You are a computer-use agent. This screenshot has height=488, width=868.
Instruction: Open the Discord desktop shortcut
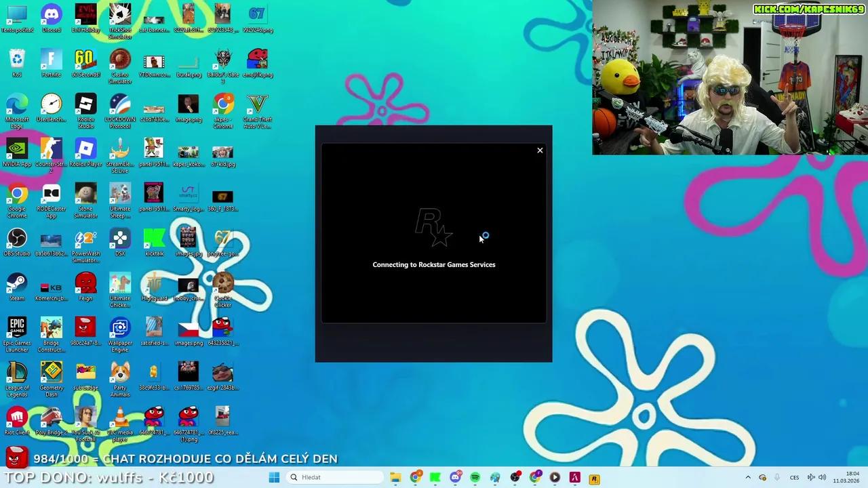click(51, 19)
